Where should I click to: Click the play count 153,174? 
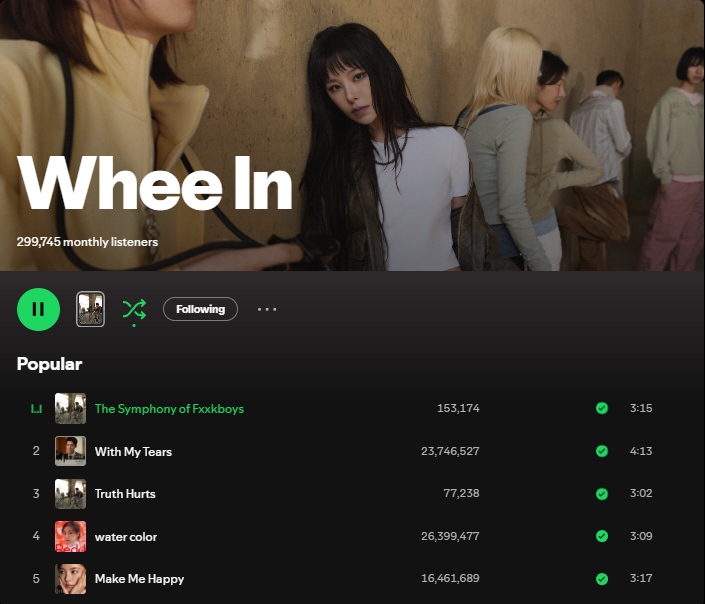pyautogui.click(x=458, y=408)
